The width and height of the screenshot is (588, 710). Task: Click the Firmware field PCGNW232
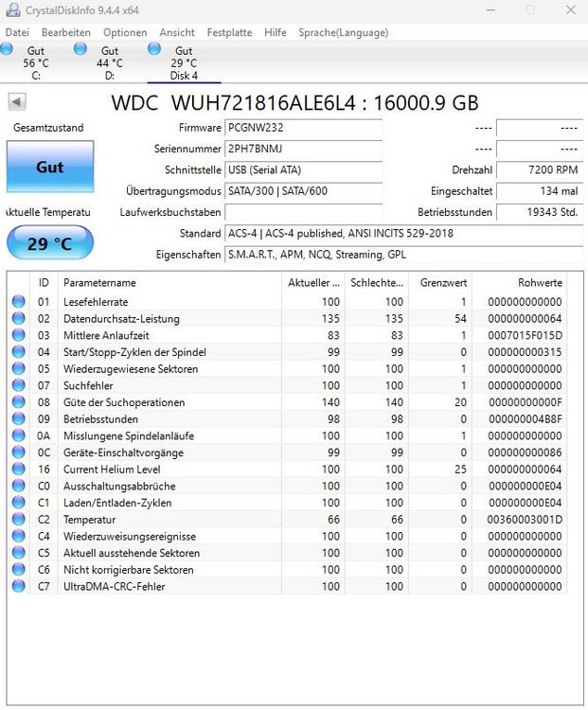304,128
